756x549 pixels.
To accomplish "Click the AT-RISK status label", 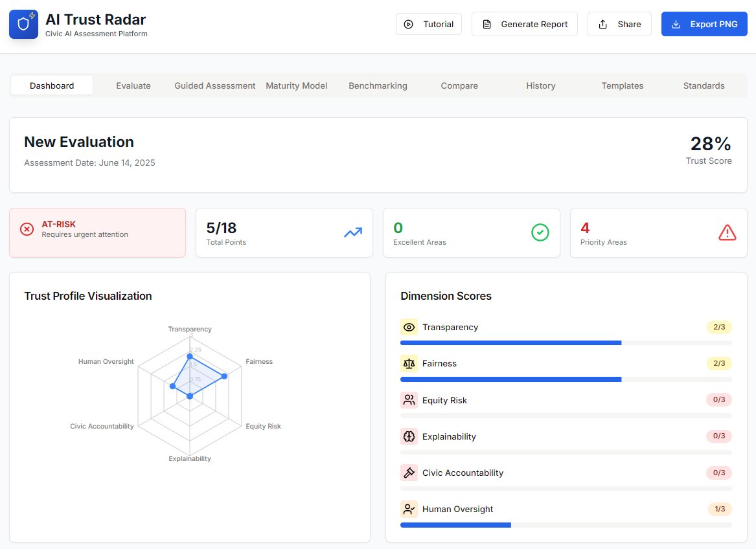I will click(x=59, y=224).
